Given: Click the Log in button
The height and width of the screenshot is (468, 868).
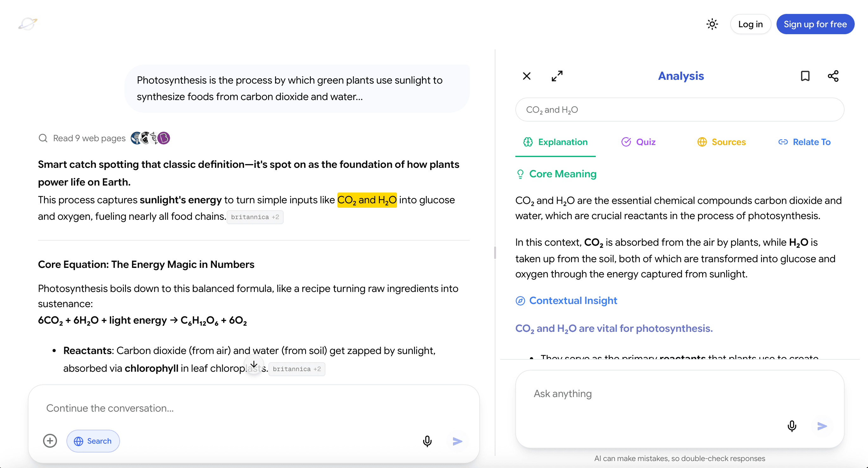Looking at the screenshot, I should (x=751, y=24).
